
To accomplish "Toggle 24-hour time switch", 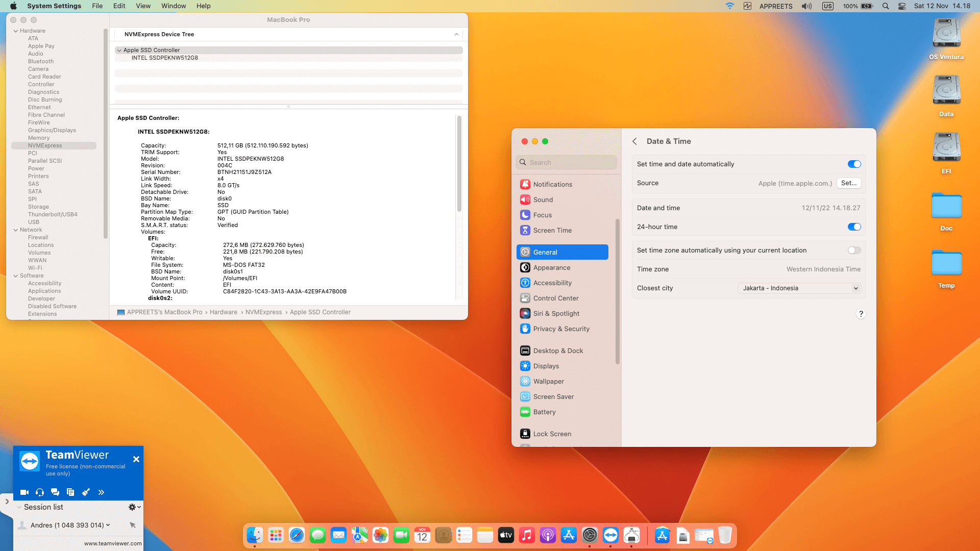I will tap(854, 227).
